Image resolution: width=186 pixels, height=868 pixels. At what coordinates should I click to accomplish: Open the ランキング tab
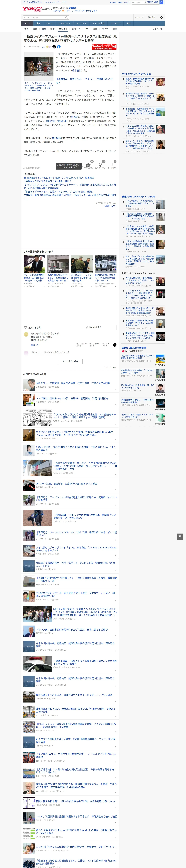tap(115, 24)
